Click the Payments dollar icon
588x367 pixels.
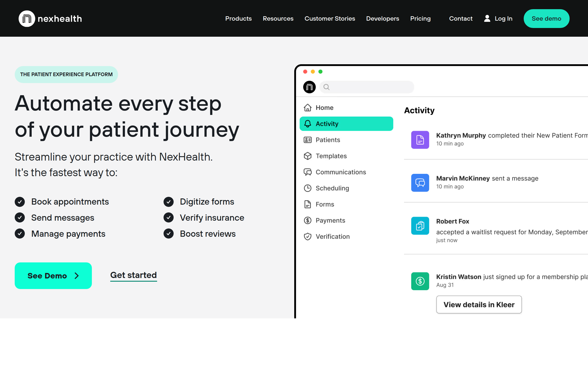(308, 220)
